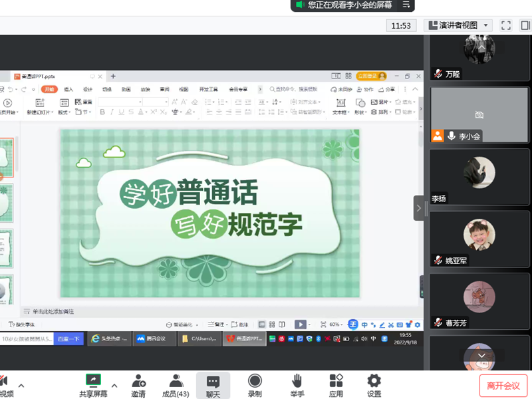
Task: Collapse the video side panel arrow
Action: coord(419,208)
